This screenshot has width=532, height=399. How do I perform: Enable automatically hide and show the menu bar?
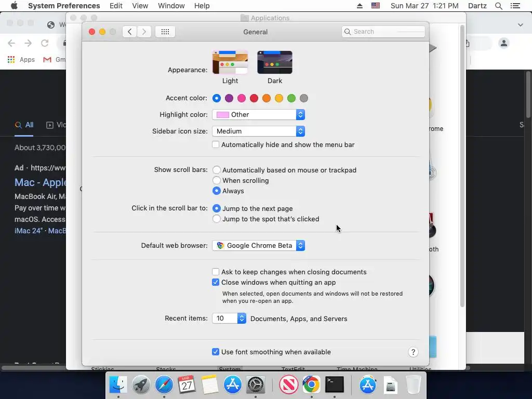point(216,144)
